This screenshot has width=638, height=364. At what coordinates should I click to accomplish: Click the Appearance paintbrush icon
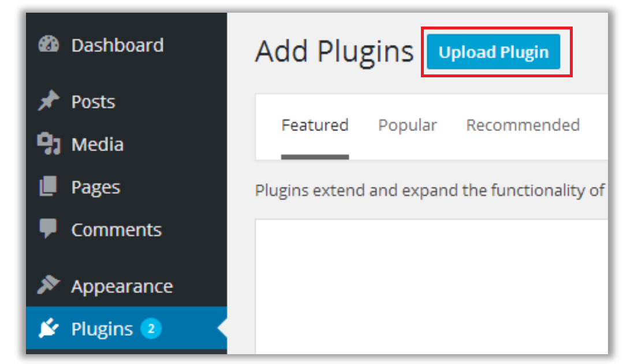point(48,286)
